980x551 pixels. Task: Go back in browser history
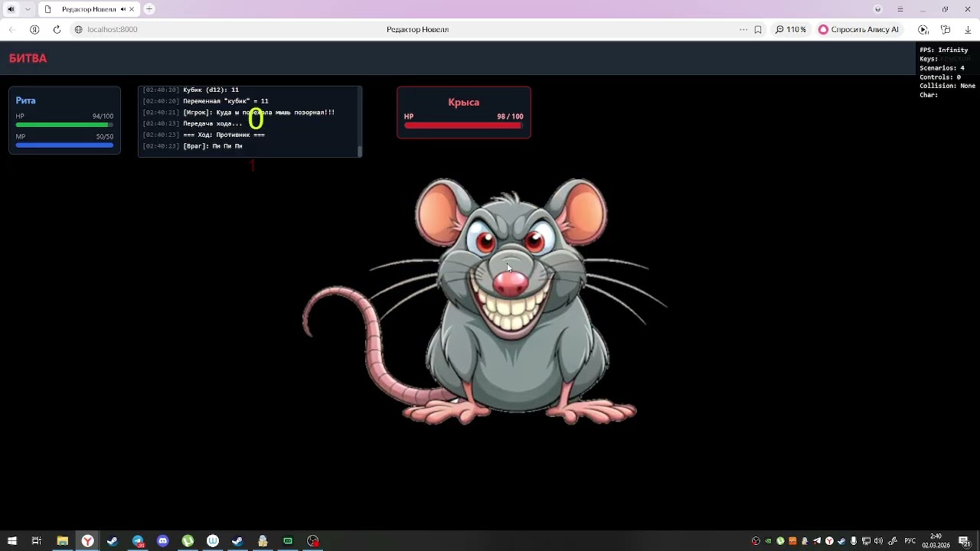[x=12, y=29]
